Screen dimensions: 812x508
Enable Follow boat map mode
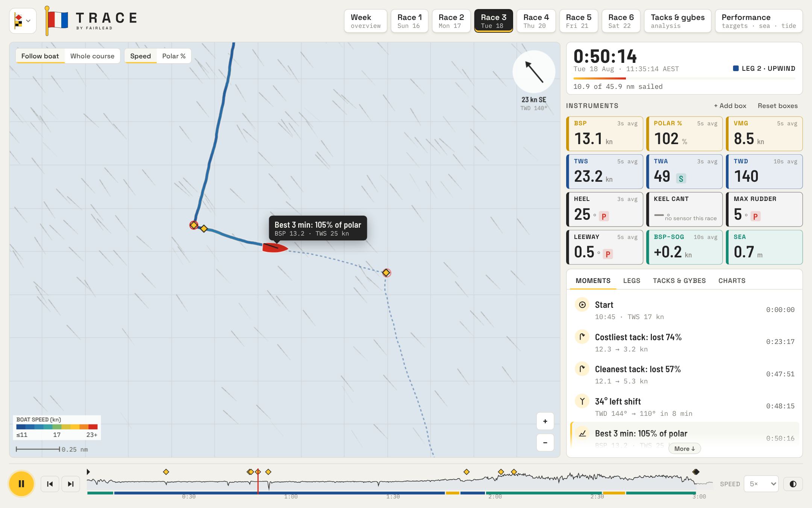40,56
